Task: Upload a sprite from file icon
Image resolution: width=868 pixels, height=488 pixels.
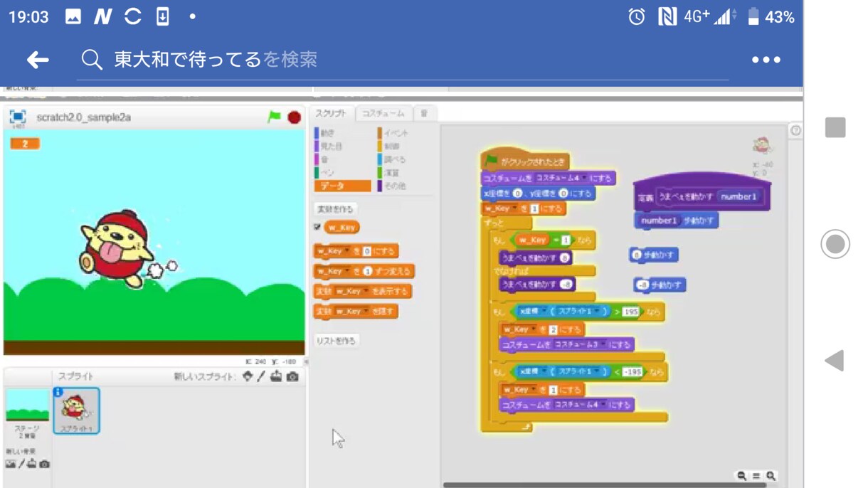Action: coord(276,376)
